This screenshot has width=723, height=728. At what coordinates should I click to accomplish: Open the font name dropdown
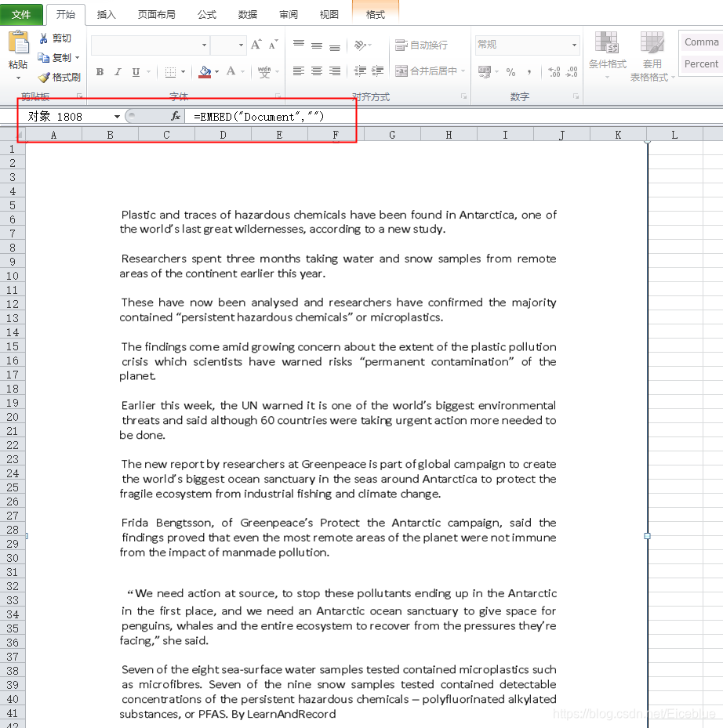(x=204, y=45)
